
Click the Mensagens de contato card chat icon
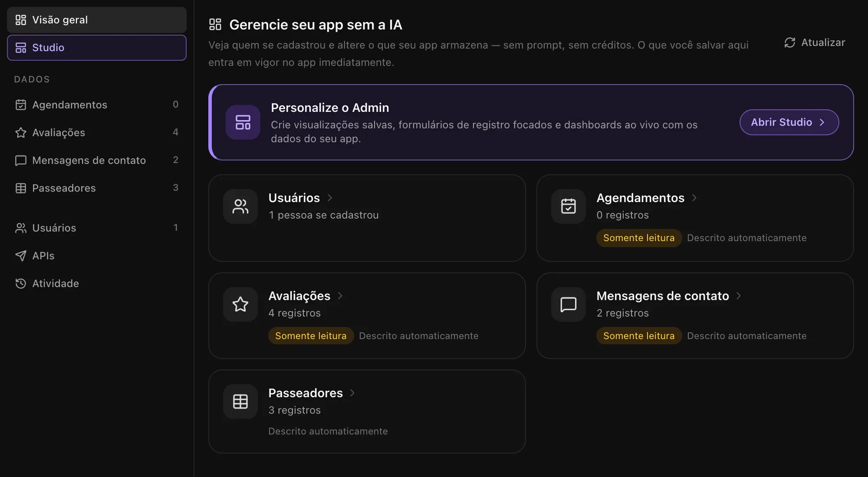click(569, 304)
